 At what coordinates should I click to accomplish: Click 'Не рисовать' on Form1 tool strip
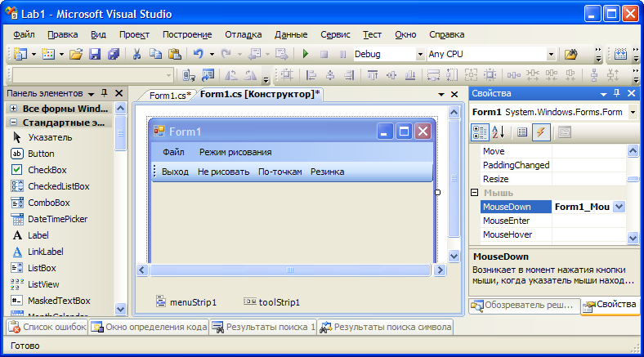point(223,172)
